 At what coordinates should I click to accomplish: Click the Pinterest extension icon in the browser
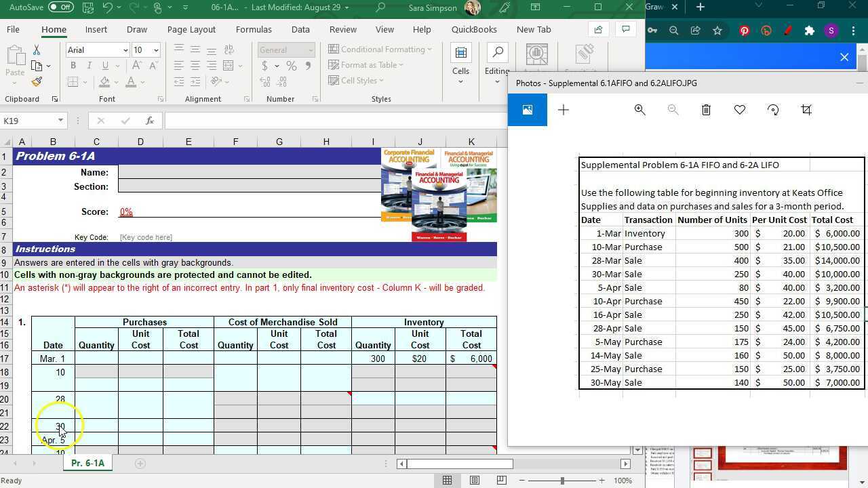tap(745, 31)
